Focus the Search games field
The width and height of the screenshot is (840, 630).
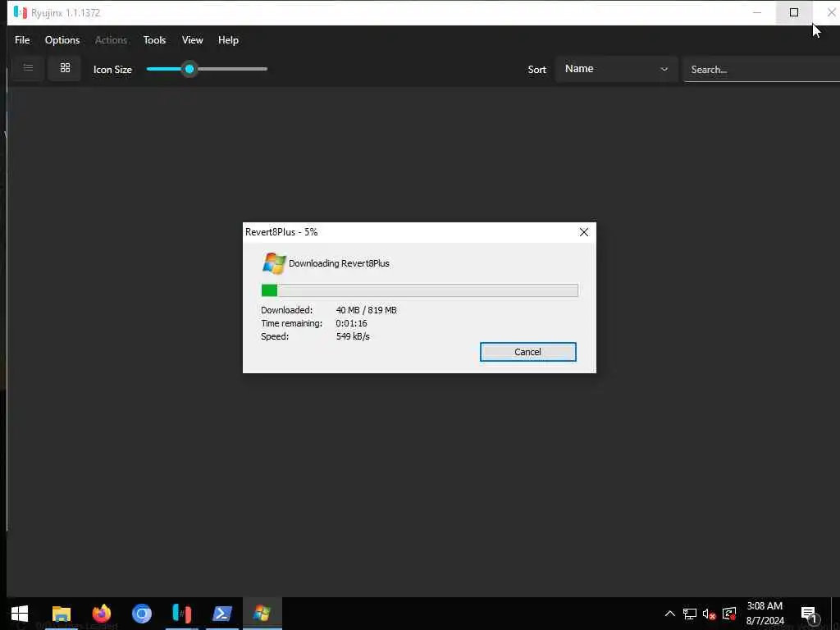tap(761, 70)
